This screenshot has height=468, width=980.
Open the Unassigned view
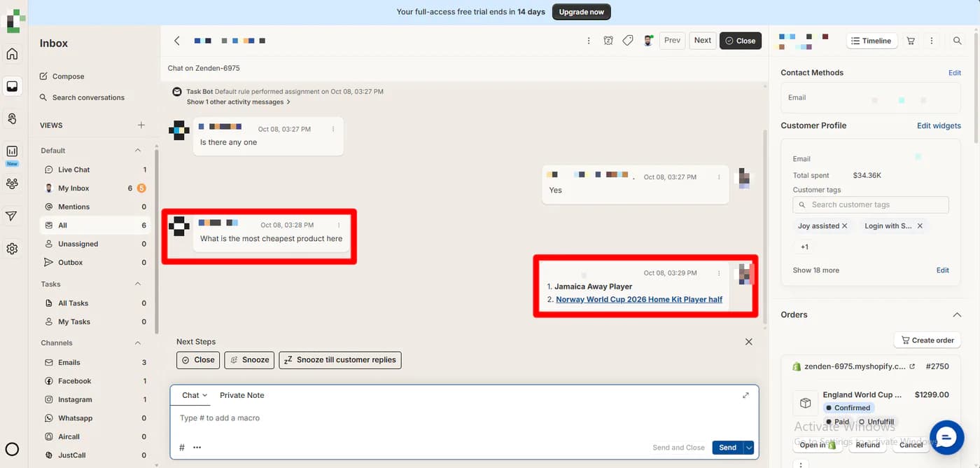click(95, 244)
